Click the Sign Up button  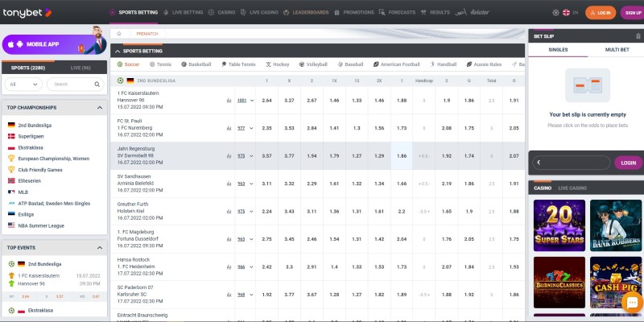[x=633, y=13]
